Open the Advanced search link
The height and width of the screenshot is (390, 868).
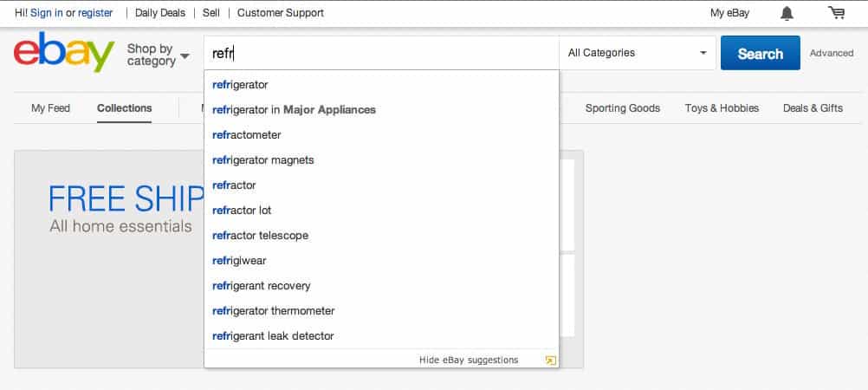pyautogui.click(x=832, y=53)
